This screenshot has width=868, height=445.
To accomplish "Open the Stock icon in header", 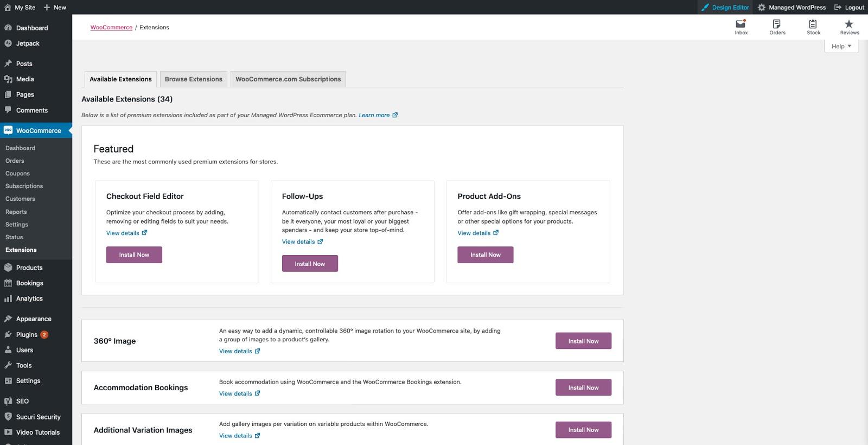I will point(813,24).
